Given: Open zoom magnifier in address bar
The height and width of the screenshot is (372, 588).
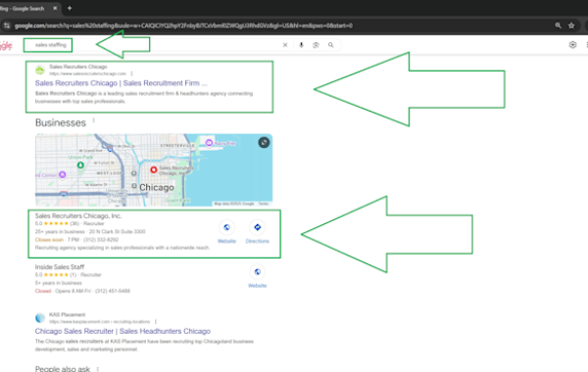Looking at the screenshot, I should coord(558,25).
